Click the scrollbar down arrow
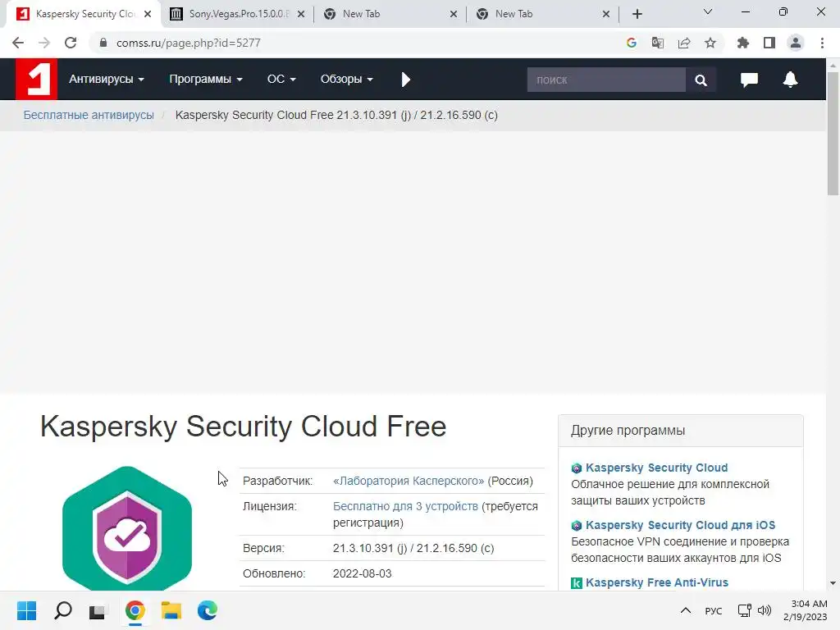 [x=833, y=583]
